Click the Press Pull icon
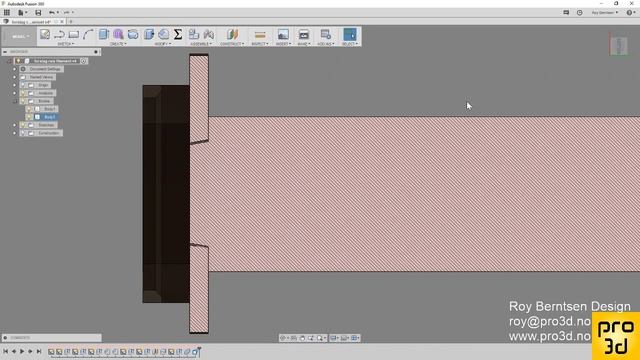The width and height of the screenshot is (640, 360). 149,34
